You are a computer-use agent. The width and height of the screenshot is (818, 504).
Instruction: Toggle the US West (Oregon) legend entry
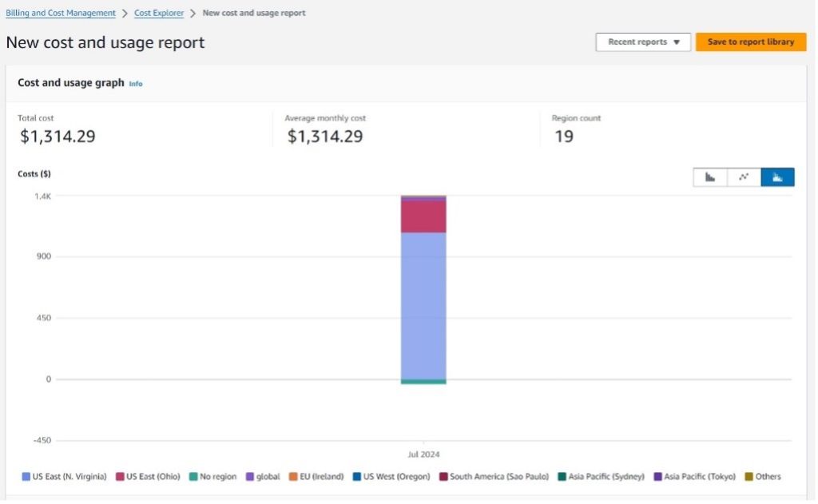click(391, 476)
